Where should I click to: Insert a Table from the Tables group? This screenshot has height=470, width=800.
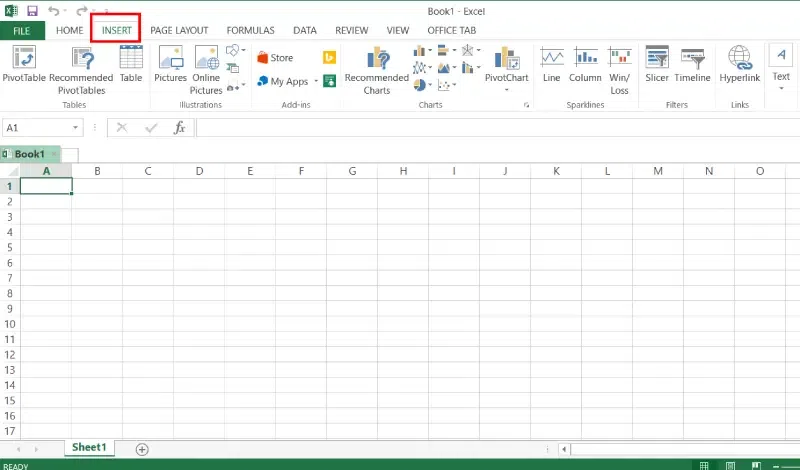(x=131, y=64)
